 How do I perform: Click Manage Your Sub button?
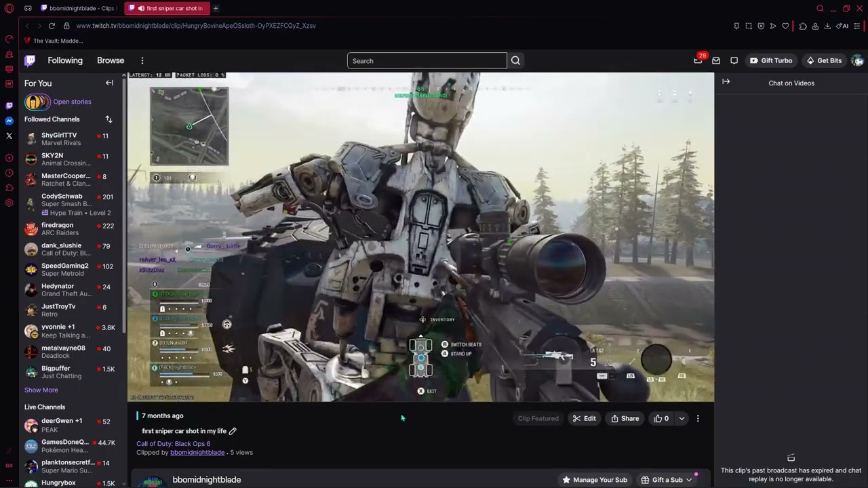[x=595, y=480]
